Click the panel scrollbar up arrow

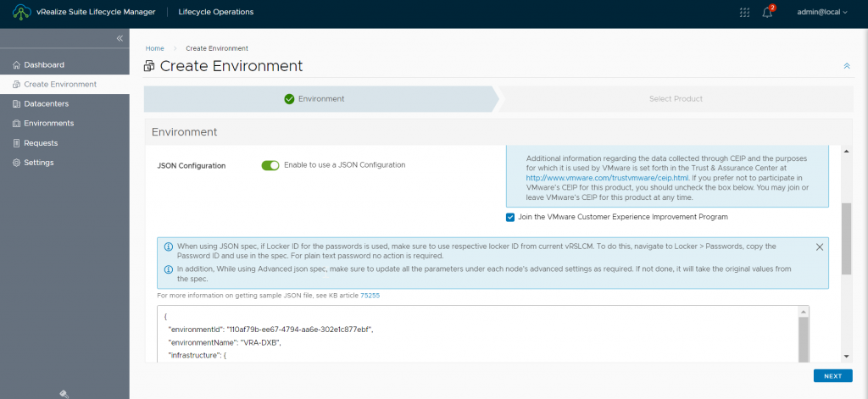coord(846,152)
